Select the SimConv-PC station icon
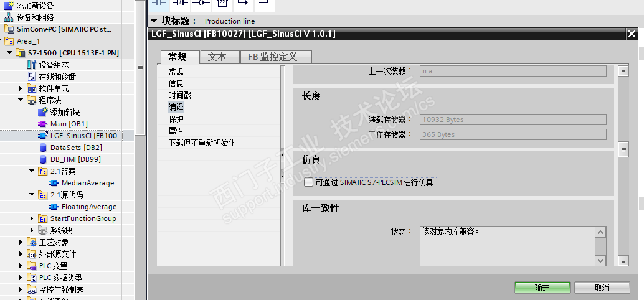The width and height of the screenshot is (644, 300). pyautogui.click(x=9, y=29)
